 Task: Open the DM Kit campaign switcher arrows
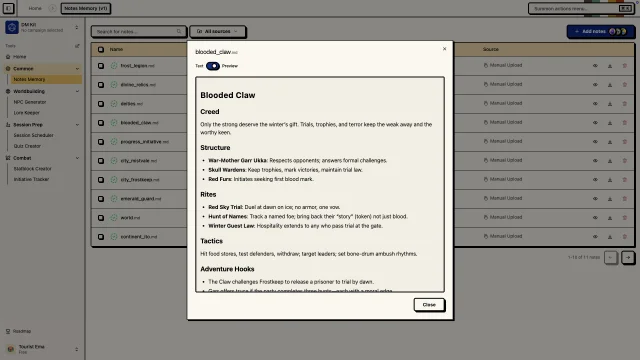[76, 27]
